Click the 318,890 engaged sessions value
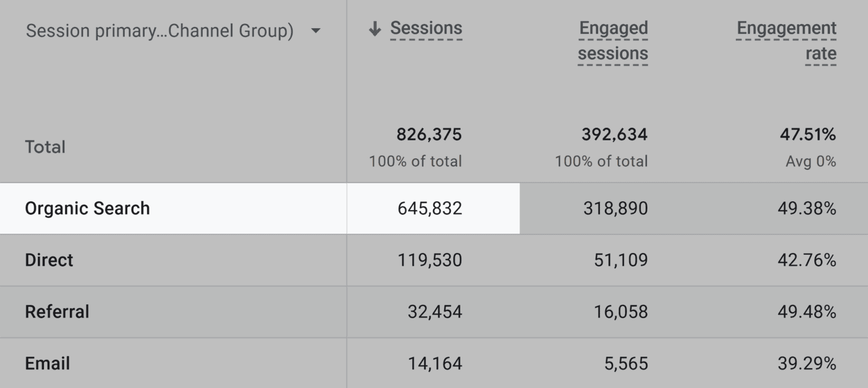The image size is (868, 388). click(616, 208)
